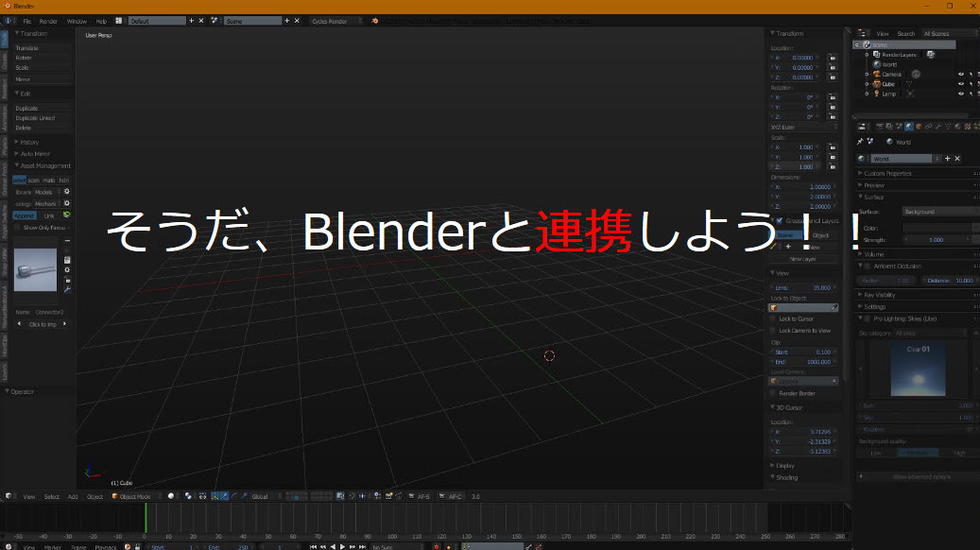Click the Mirror button
Screen dimensions: 980x550
coord(42,79)
